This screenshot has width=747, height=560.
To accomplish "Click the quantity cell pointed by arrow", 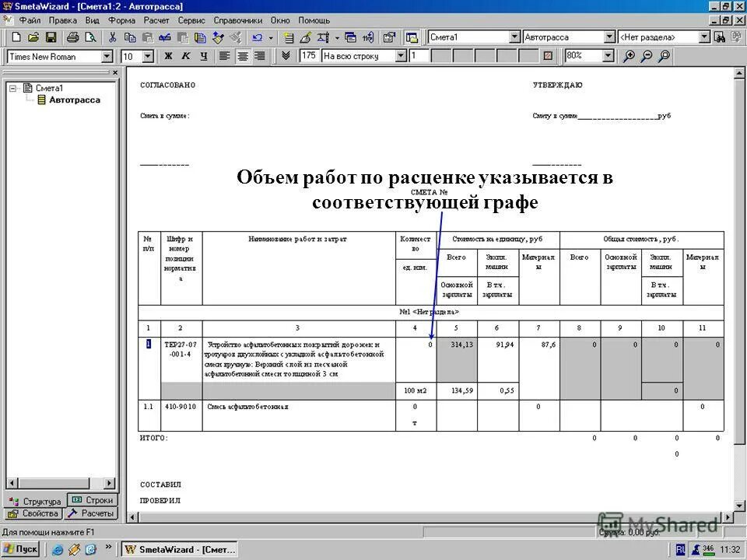I will tap(416, 359).
